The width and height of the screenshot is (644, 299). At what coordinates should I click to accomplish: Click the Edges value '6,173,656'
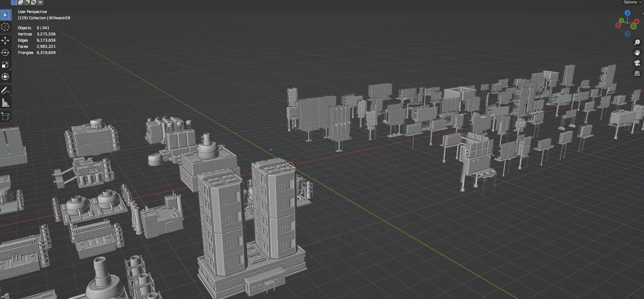(46, 40)
